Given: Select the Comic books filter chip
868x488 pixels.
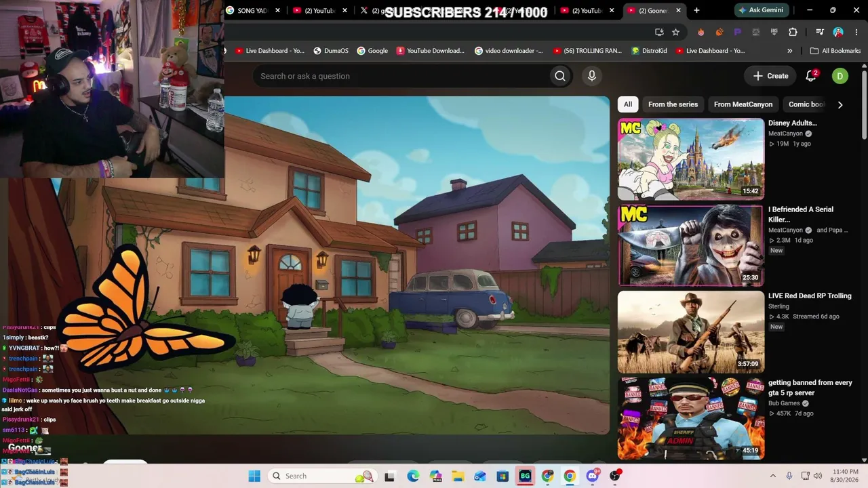Looking at the screenshot, I should coord(806,104).
